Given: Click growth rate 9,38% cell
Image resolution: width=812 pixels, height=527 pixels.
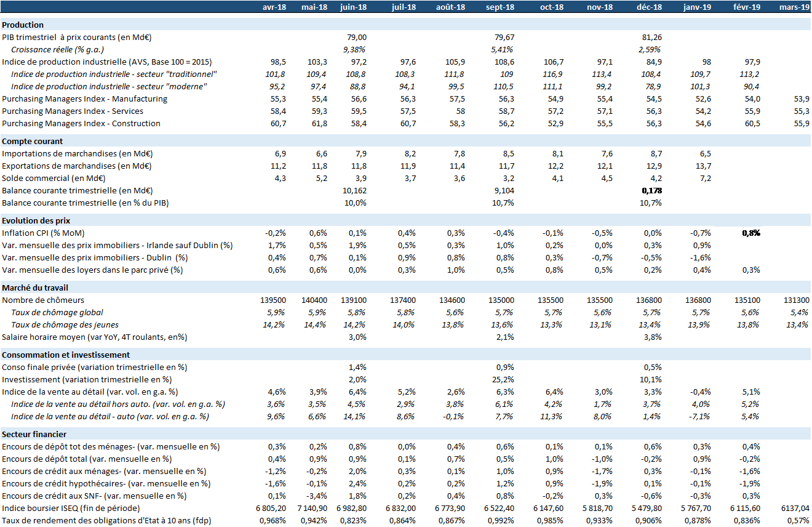Looking at the screenshot, I should point(355,50).
